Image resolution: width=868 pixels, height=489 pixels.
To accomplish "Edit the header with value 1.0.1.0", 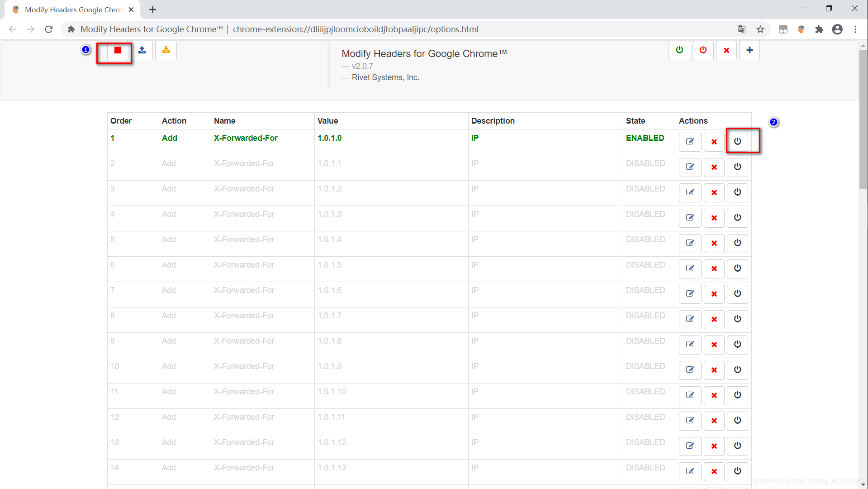I will pos(690,142).
